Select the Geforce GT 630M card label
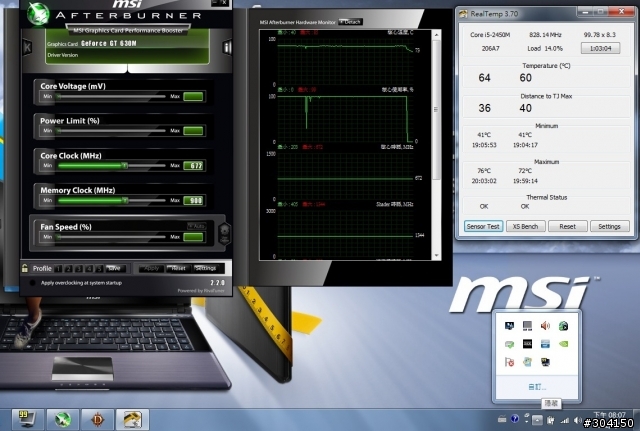Screen dimensions: 640x431 click(x=109, y=43)
